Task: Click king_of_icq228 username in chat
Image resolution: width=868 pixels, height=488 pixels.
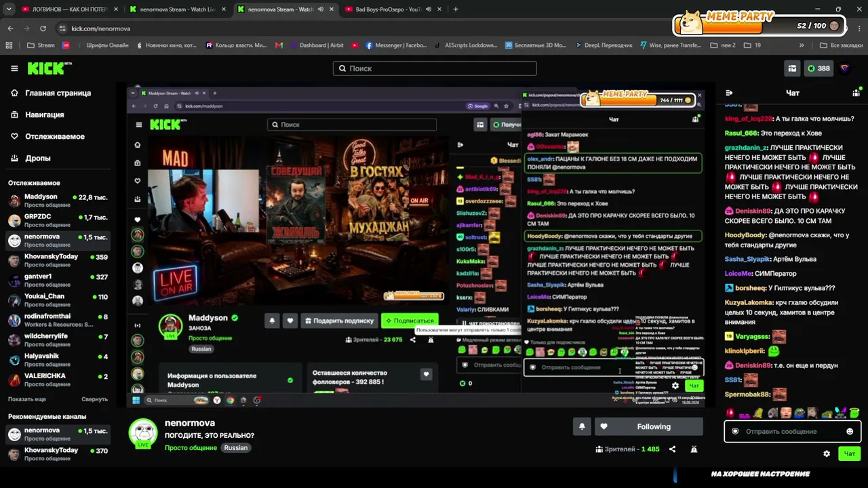Action: tap(749, 119)
